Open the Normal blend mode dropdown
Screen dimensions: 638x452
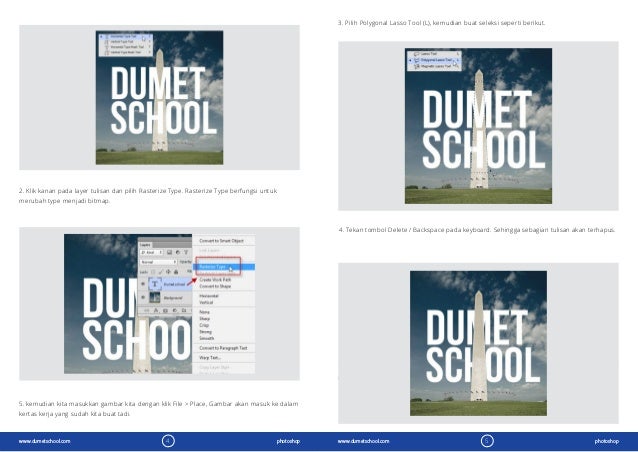coord(158,262)
